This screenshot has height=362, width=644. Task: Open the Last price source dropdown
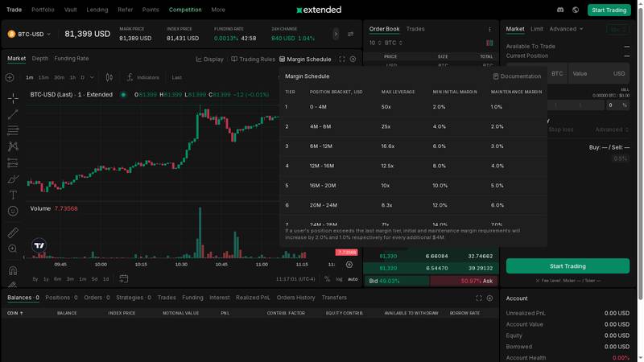(x=177, y=77)
